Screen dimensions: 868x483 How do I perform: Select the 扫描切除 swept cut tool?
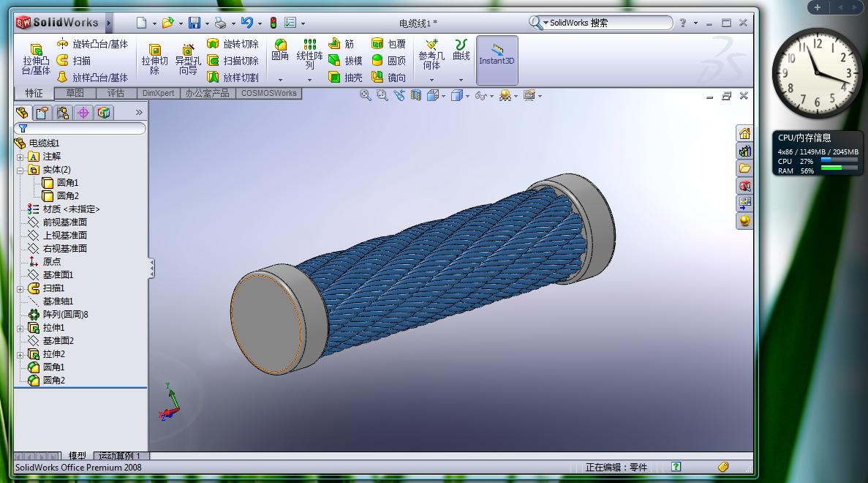point(233,60)
